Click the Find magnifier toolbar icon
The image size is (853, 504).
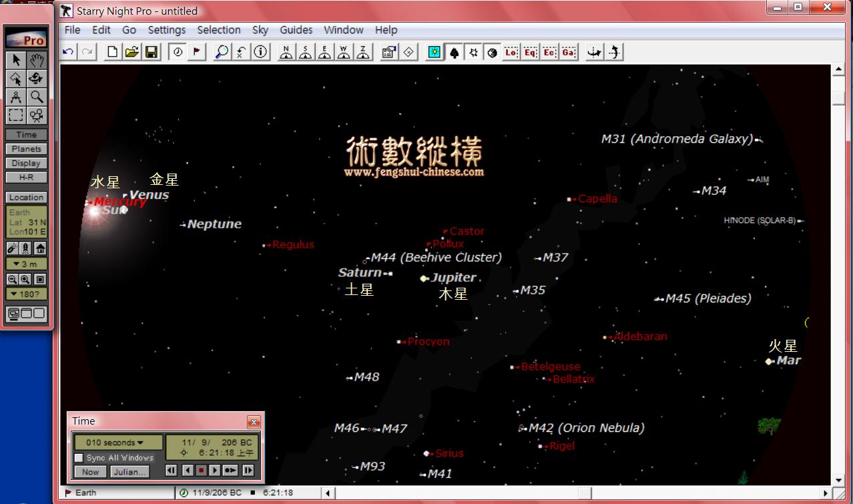(222, 52)
